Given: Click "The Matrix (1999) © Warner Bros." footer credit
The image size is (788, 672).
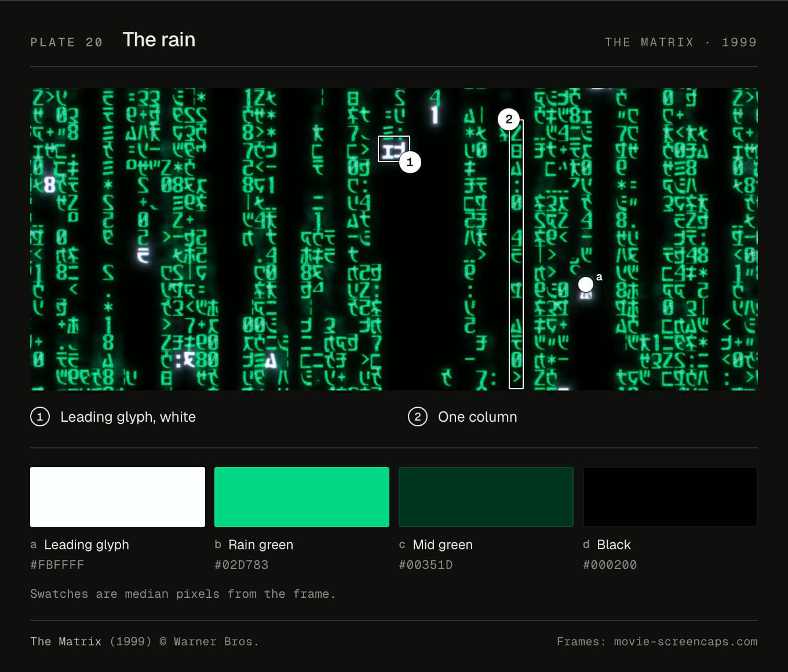Looking at the screenshot, I should coord(145,641).
